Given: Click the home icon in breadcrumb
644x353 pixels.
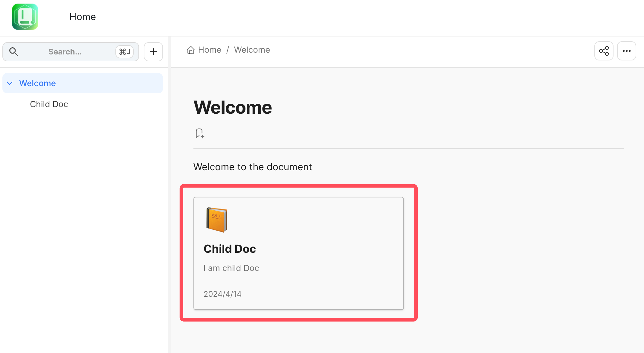Looking at the screenshot, I should tap(190, 50).
